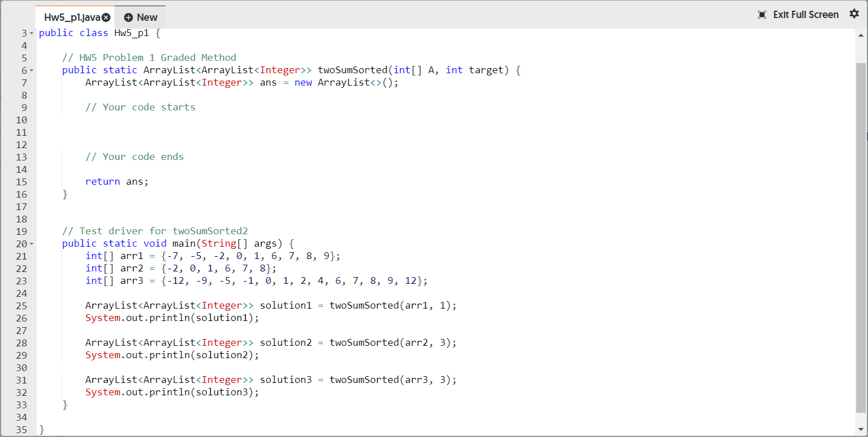The height and width of the screenshot is (437, 868).
Task: Collapse the twoSumSorted method fold arrow
Action: coord(32,70)
